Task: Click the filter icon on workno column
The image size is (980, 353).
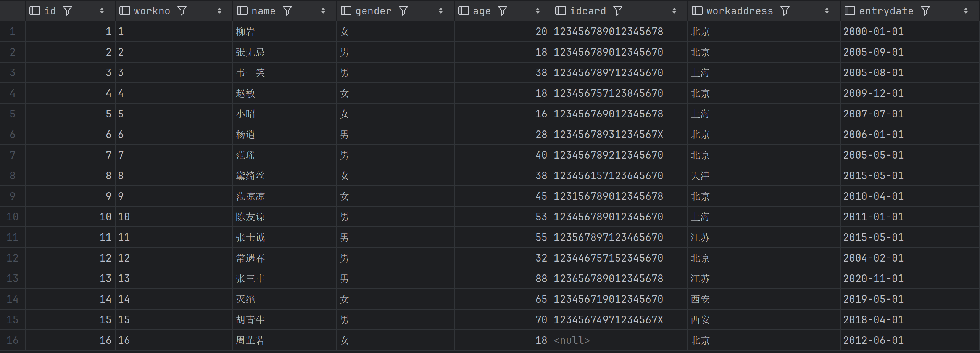Action: click(182, 11)
